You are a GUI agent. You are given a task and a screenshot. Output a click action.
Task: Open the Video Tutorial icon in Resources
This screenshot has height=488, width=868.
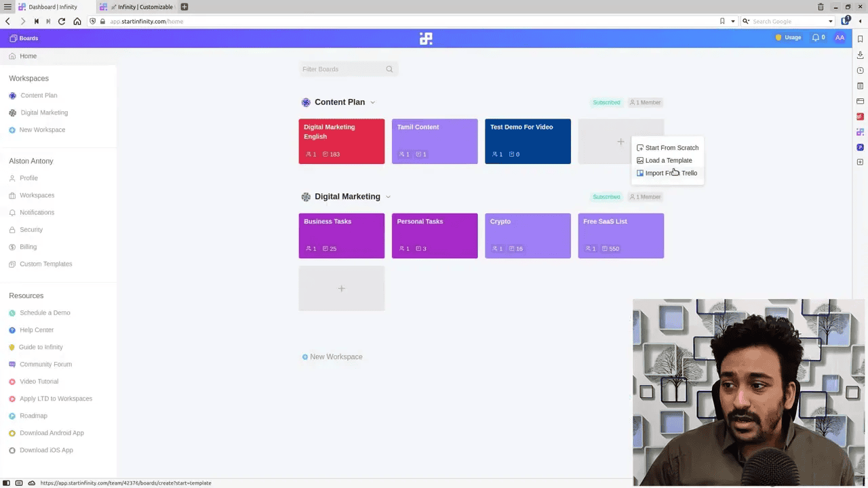12,381
